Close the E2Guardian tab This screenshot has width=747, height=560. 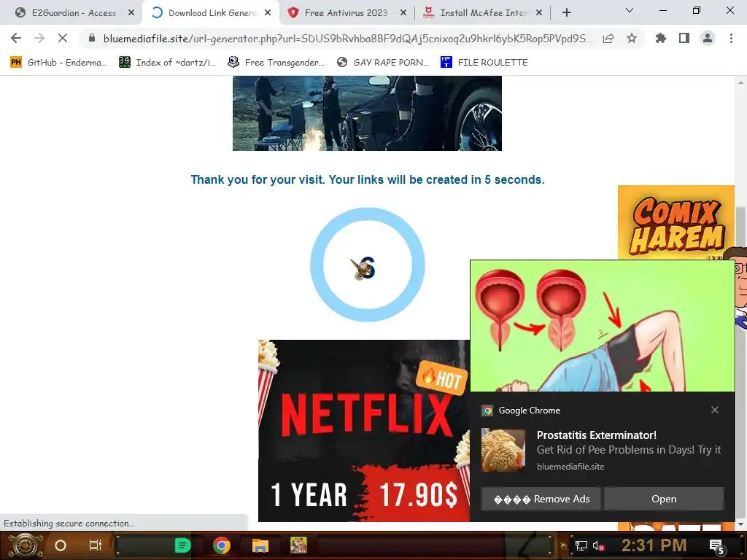[x=131, y=13]
